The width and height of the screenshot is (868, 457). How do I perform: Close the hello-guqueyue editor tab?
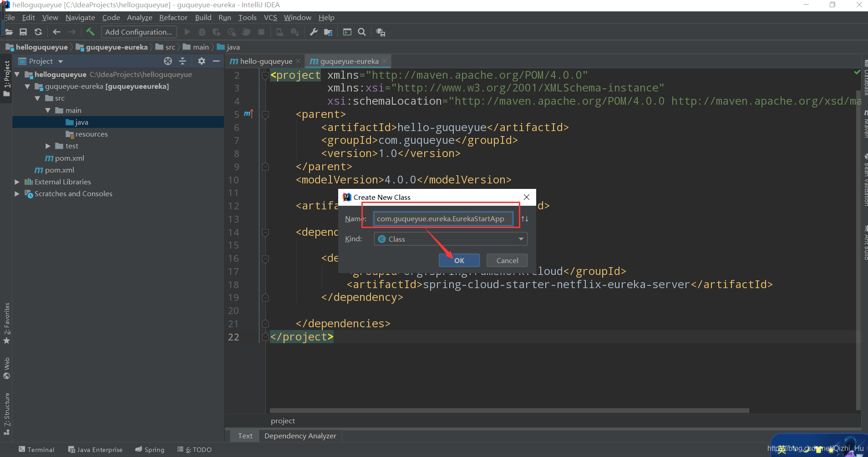pyautogui.click(x=298, y=61)
